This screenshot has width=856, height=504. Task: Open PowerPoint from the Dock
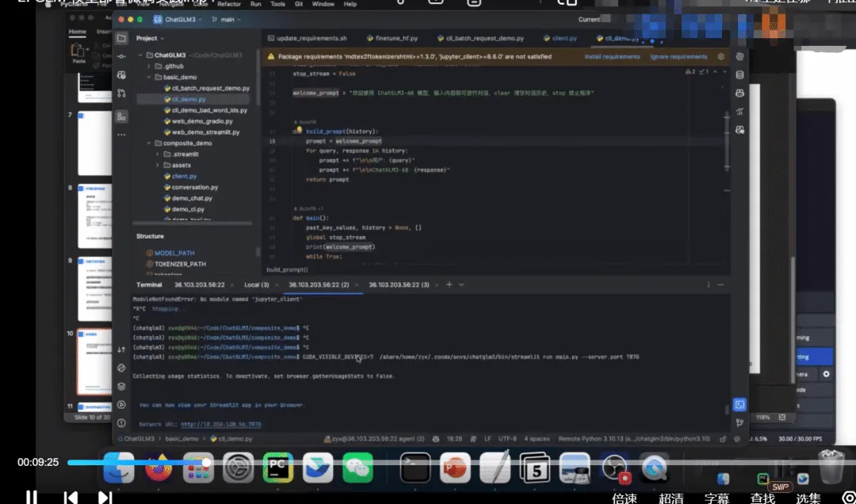click(x=455, y=468)
